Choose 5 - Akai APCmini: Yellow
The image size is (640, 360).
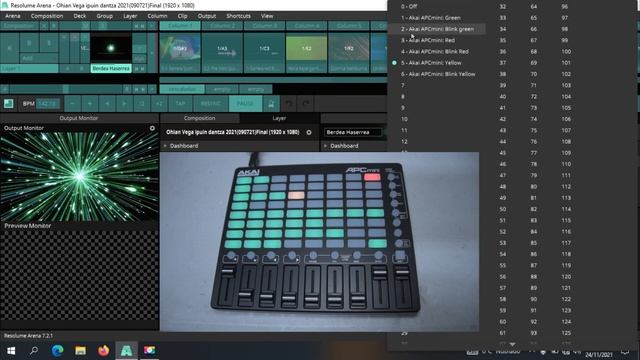(431, 63)
